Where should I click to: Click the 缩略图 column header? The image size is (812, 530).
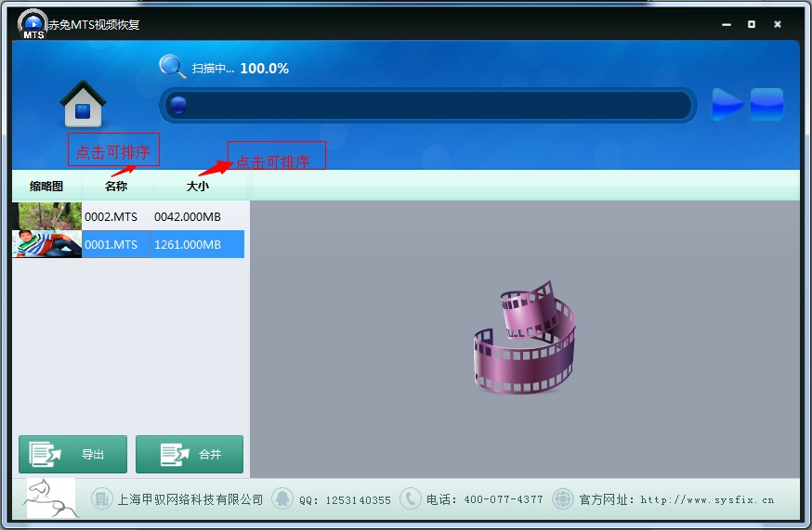pos(46,186)
